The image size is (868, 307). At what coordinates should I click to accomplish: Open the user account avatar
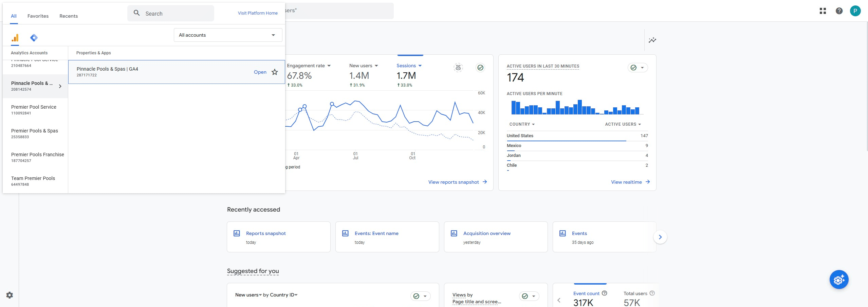[855, 11]
